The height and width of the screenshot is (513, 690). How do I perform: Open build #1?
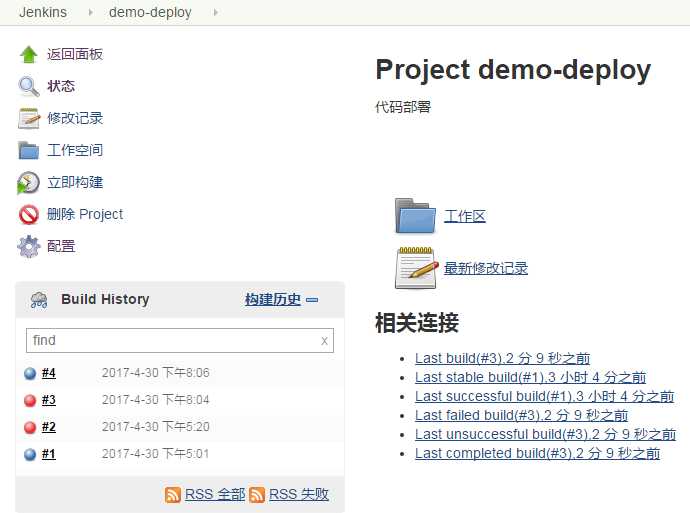pos(49,454)
